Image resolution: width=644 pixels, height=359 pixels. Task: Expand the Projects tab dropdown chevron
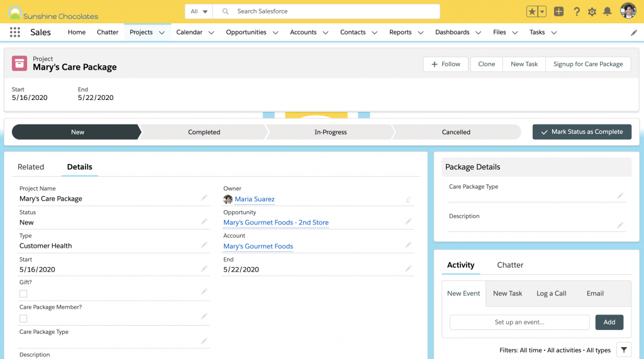point(162,33)
